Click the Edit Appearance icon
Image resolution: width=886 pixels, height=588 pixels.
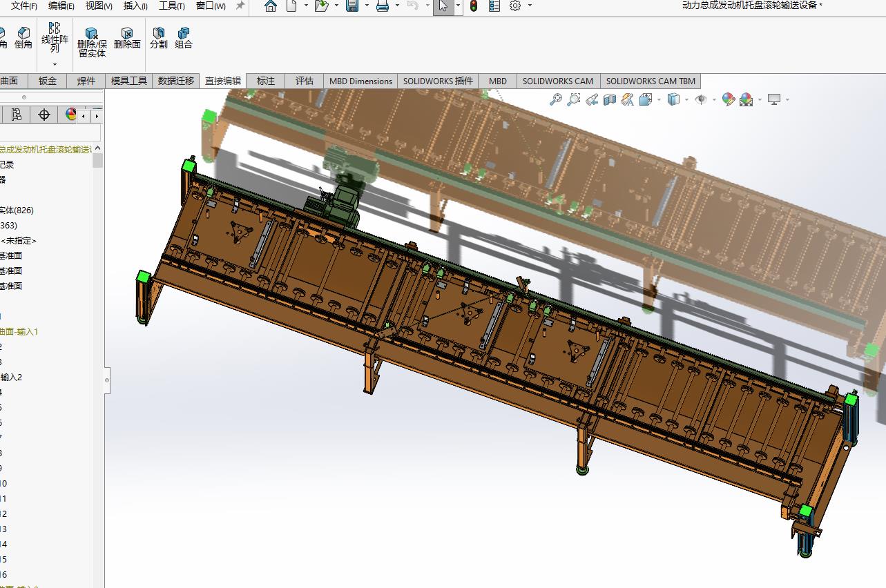click(728, 99)
